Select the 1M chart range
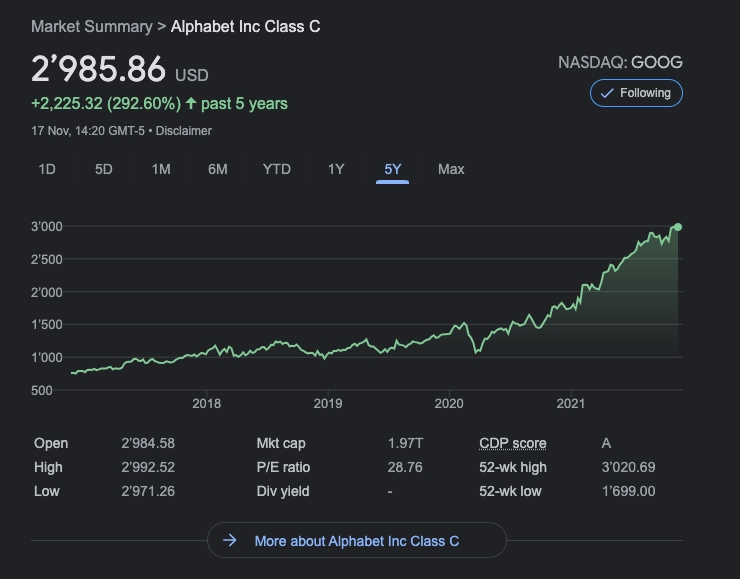This screenshot has width=740, height=579. click(x=161, y=169)
